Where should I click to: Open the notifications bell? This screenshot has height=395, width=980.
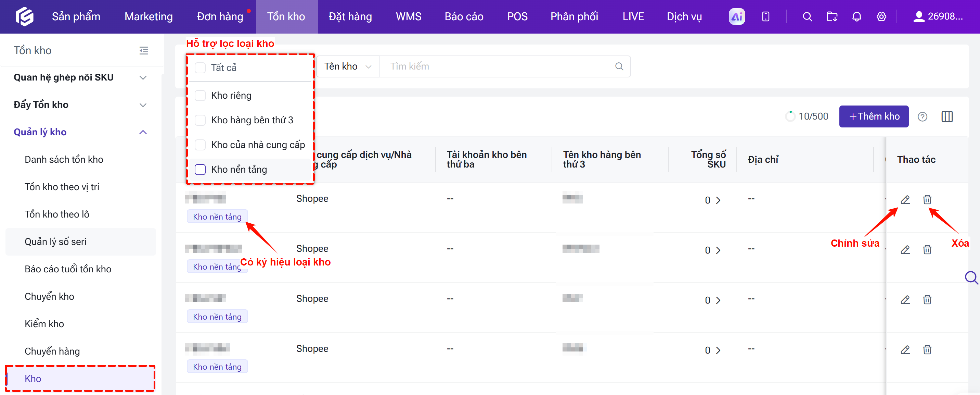[856, 16]
